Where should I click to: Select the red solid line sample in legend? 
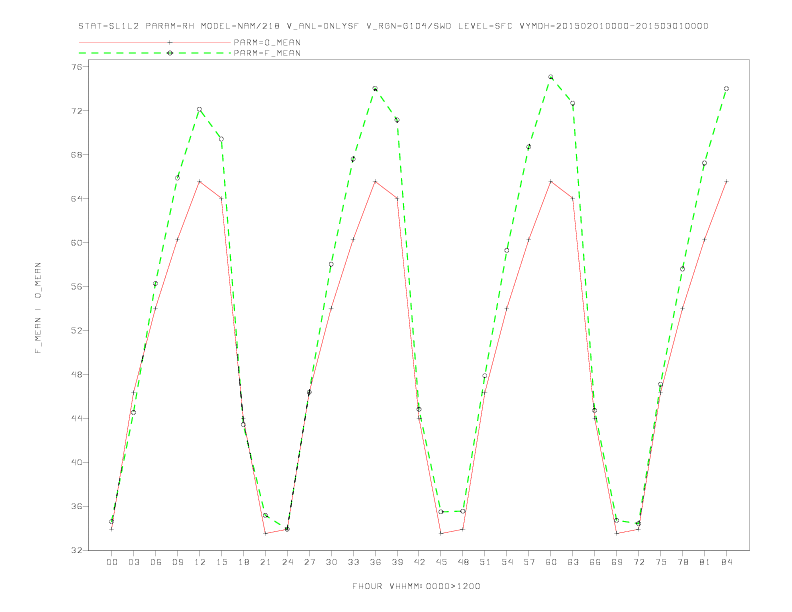point(155,42)
